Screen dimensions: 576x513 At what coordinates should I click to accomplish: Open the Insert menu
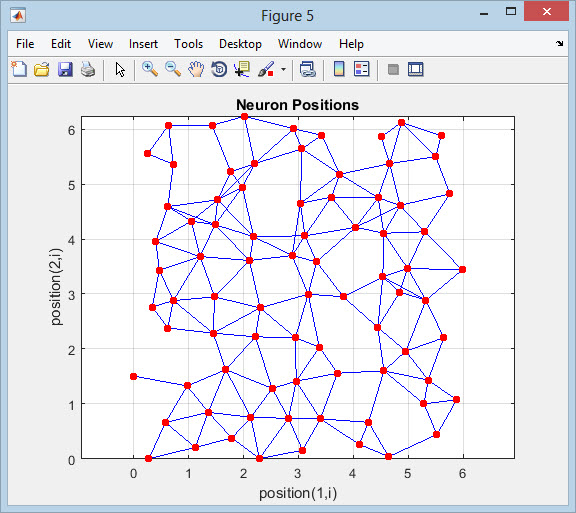click(x=143, y=44)
